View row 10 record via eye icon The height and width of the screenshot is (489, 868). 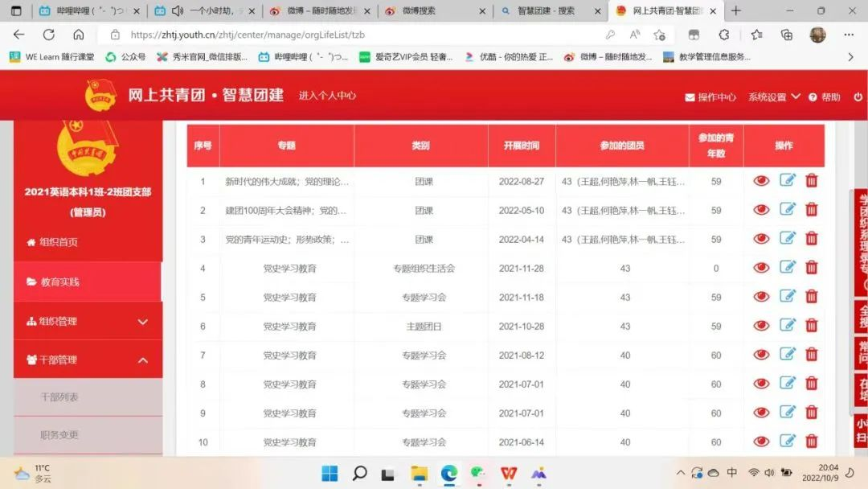point(761,442)
